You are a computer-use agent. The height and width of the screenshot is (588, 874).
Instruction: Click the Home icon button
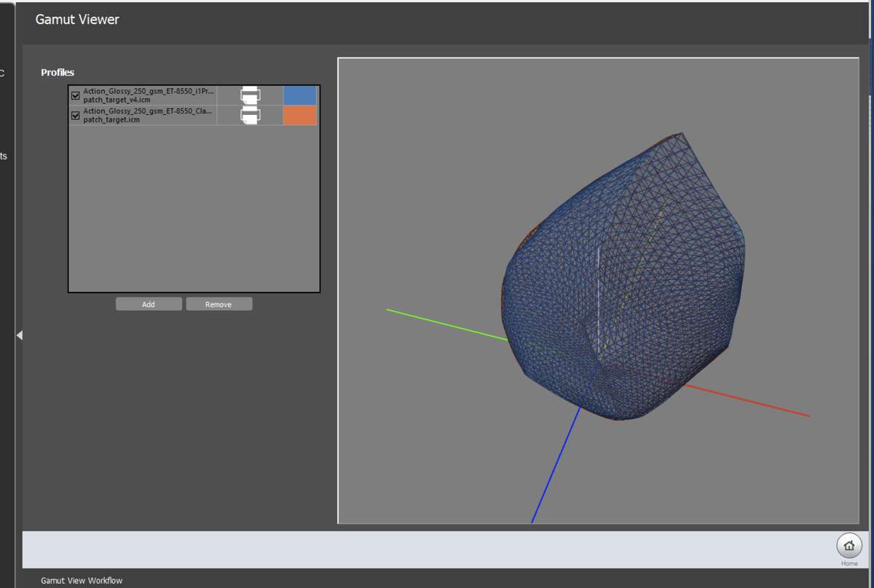click(x=849, y=546)
